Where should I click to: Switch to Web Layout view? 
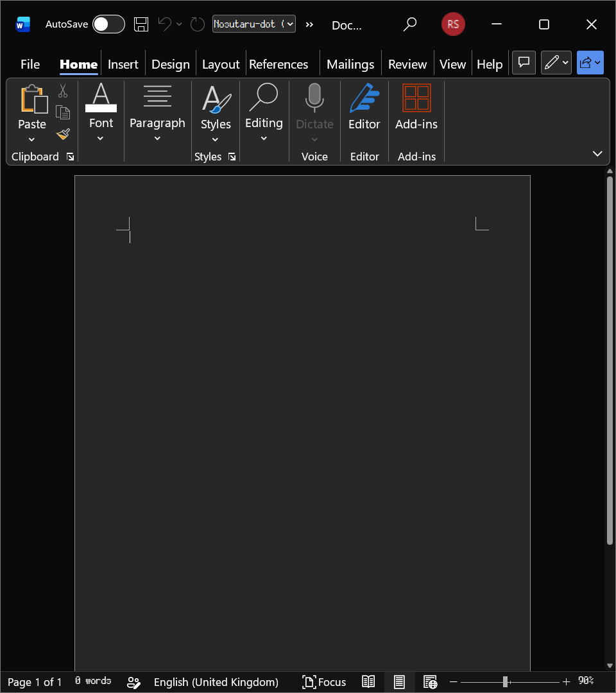(x=430, y=682)
